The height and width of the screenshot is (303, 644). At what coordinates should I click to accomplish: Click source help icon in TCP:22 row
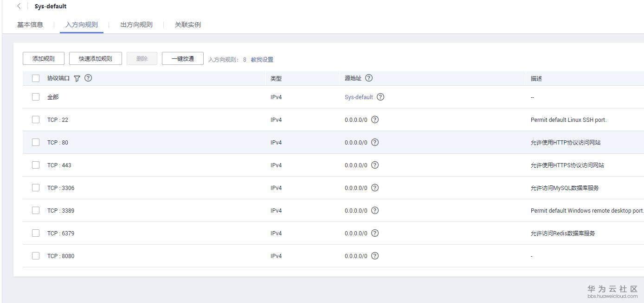click(375, 120)
